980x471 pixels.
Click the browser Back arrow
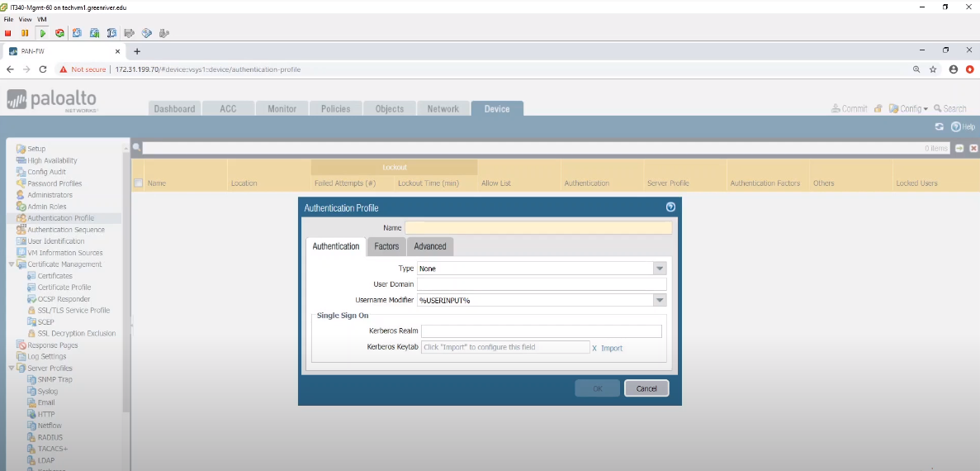[11, 69]
